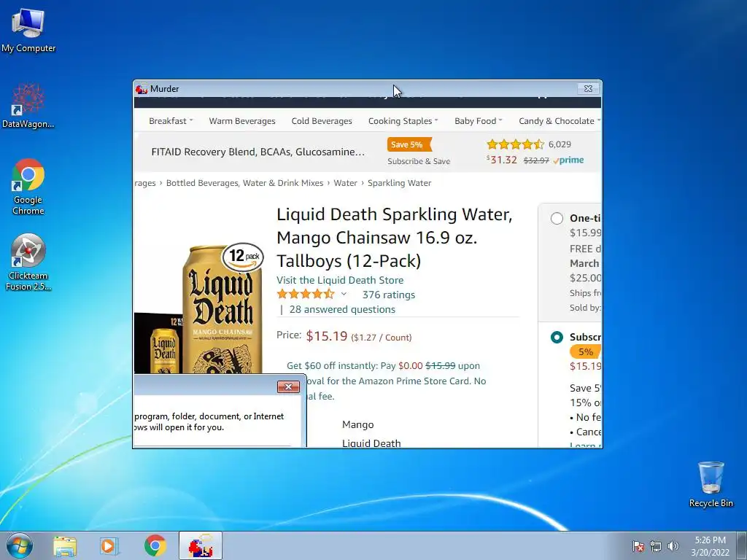
Task: Click the orange 5% subscribe badge
Action: tap(585, 352)
